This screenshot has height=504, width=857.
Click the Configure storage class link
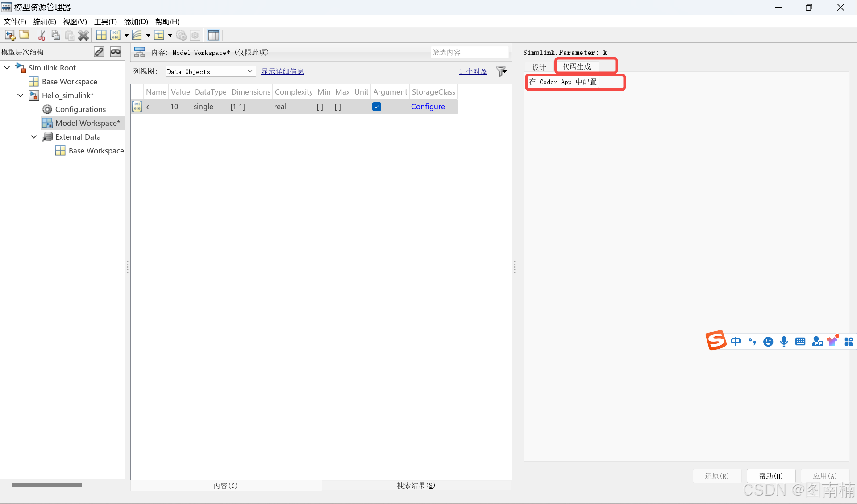point(428,107)
